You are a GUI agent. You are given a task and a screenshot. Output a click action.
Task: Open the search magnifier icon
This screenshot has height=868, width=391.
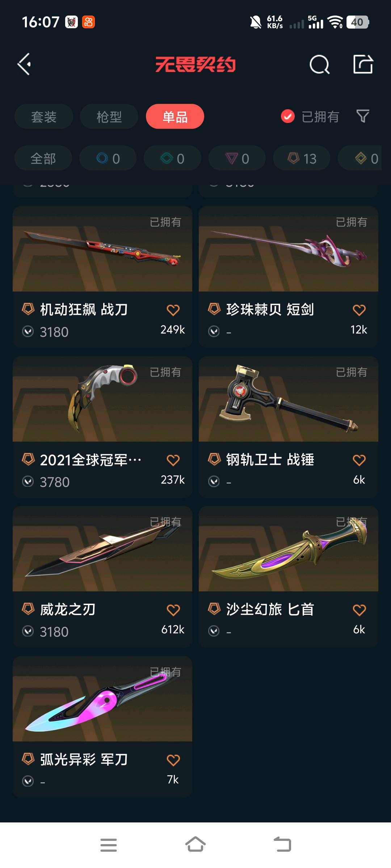(320, 65)
